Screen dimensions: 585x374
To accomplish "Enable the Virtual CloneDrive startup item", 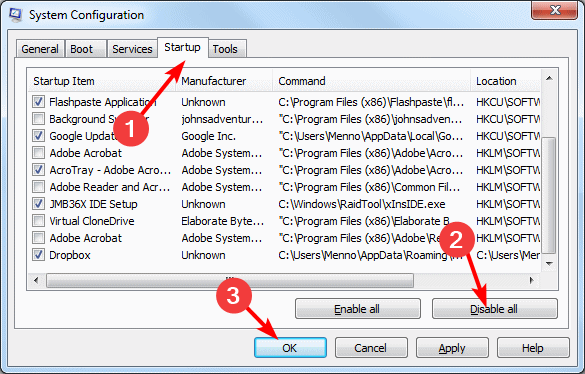I will (x=38, y=221).
